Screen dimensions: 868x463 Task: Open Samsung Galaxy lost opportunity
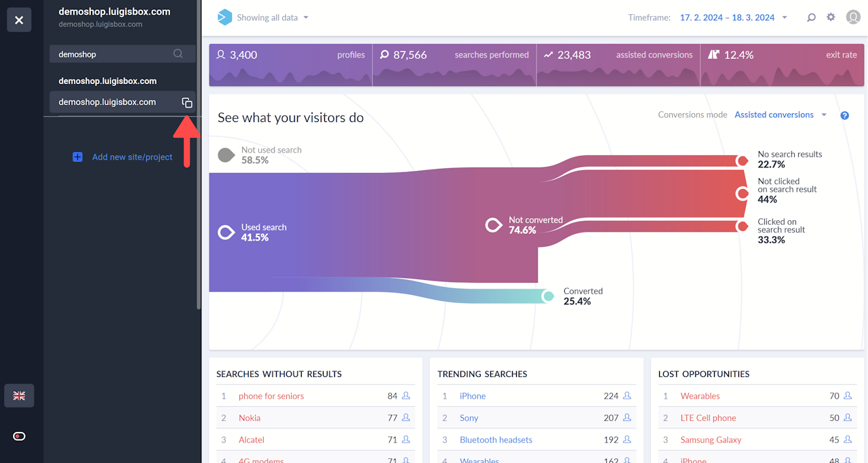[711, 439]
